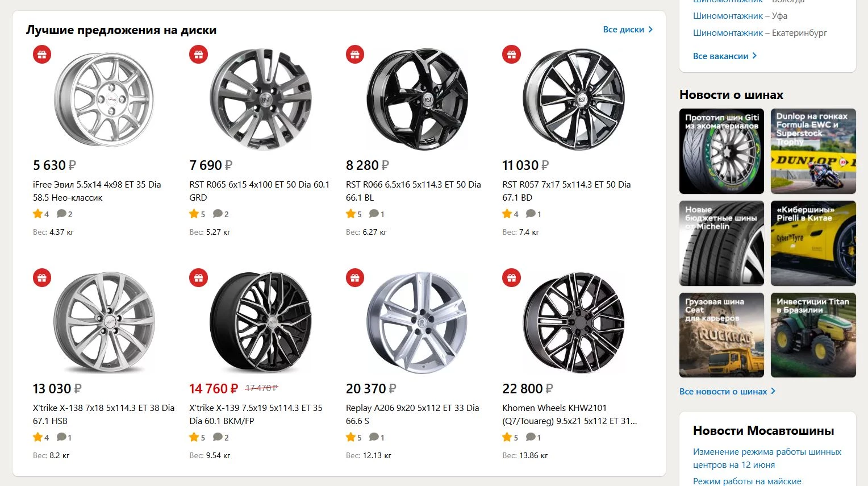Click star rating icon under Khomen Wheels KHW2101
The width and height of the screenshot is (868, 486).
tap(507, 437)
